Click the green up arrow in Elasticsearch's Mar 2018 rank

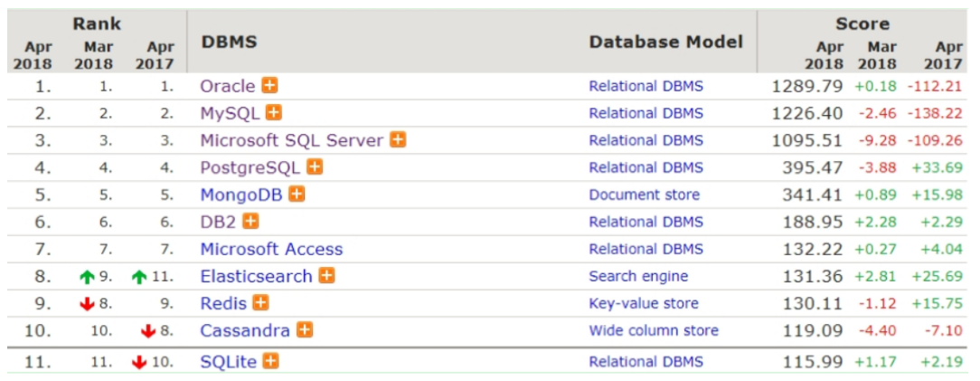(87, 276)
